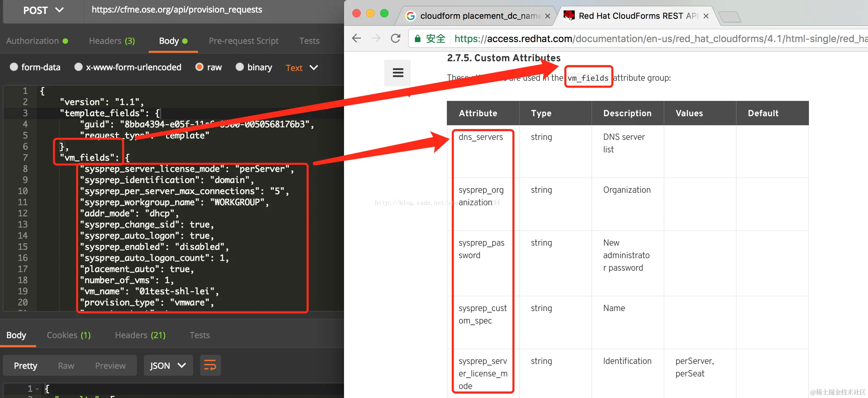This screenshot has width=868, height=398.
Task: Open the POST method dropdown
Action: 43,10
